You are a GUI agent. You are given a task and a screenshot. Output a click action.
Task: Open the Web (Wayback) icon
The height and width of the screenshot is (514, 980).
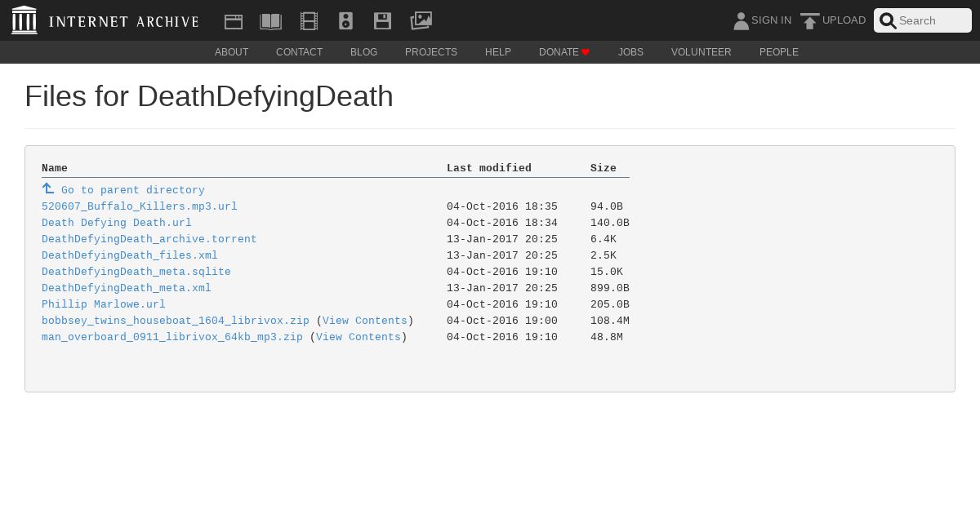pyautogui.click(x=234, y=21)
